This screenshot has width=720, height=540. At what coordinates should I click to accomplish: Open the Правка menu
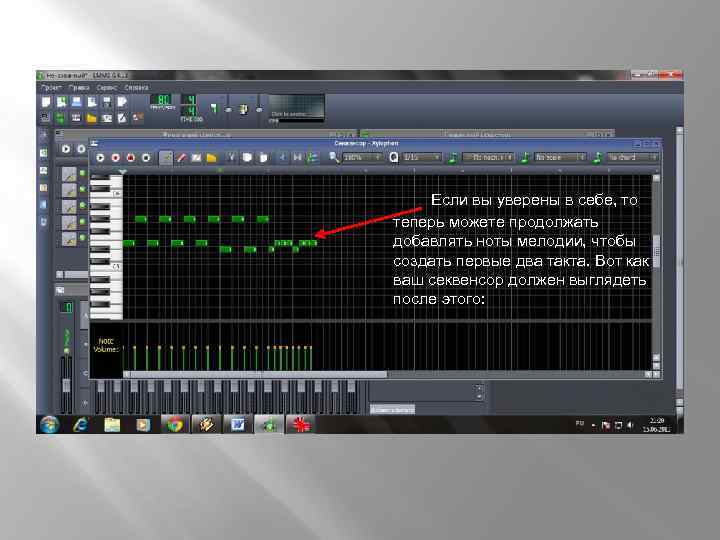coord(79,87)
